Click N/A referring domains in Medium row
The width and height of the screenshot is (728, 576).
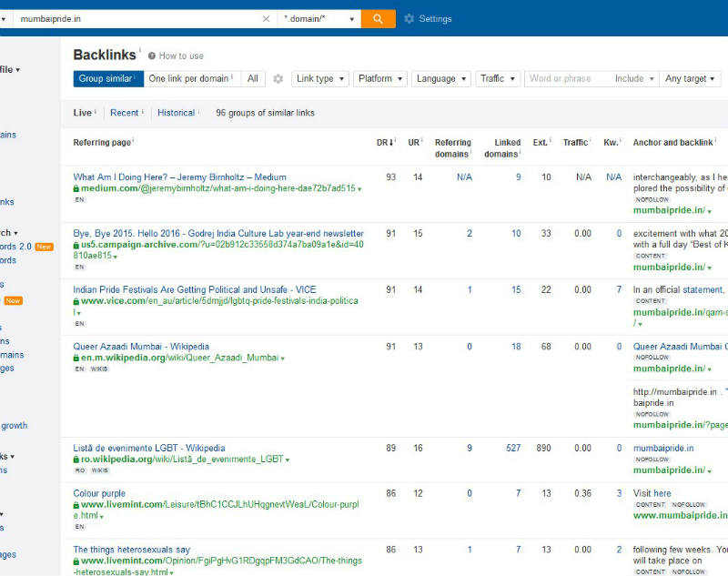coord(464,177)
